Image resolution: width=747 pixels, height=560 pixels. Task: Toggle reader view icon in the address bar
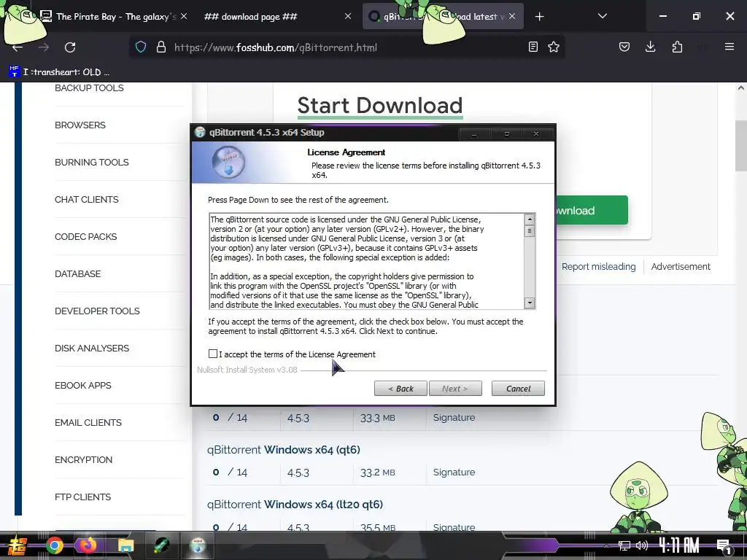[x=533, y=47]
